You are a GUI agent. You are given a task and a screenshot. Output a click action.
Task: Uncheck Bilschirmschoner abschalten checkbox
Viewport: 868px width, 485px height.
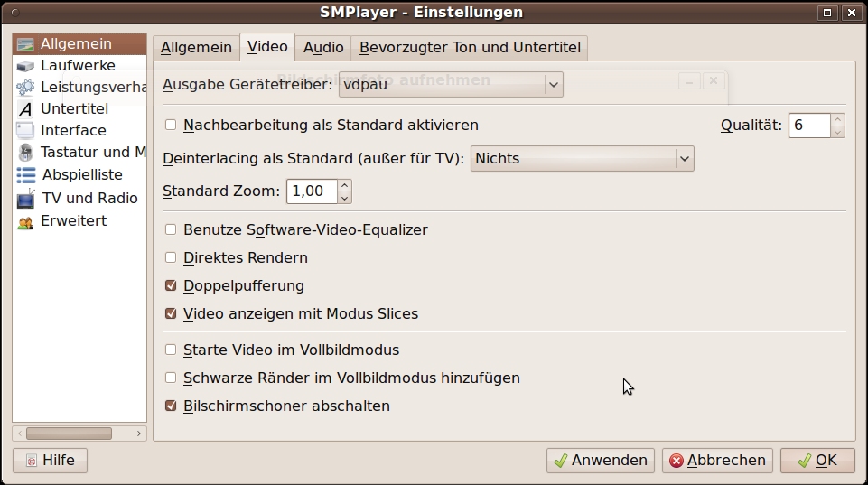point(171,406)
